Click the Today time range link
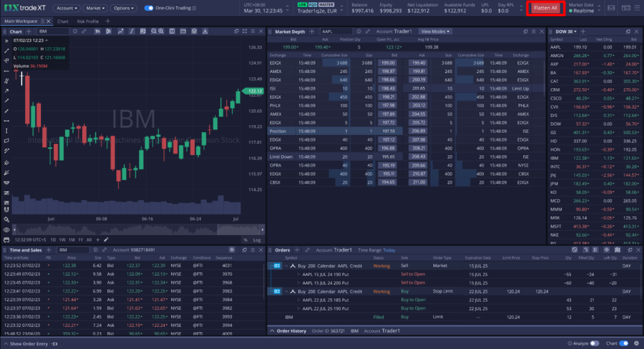The height and width of the screenshot is (349, 644). pyautogui.click(x=389, y=250)
